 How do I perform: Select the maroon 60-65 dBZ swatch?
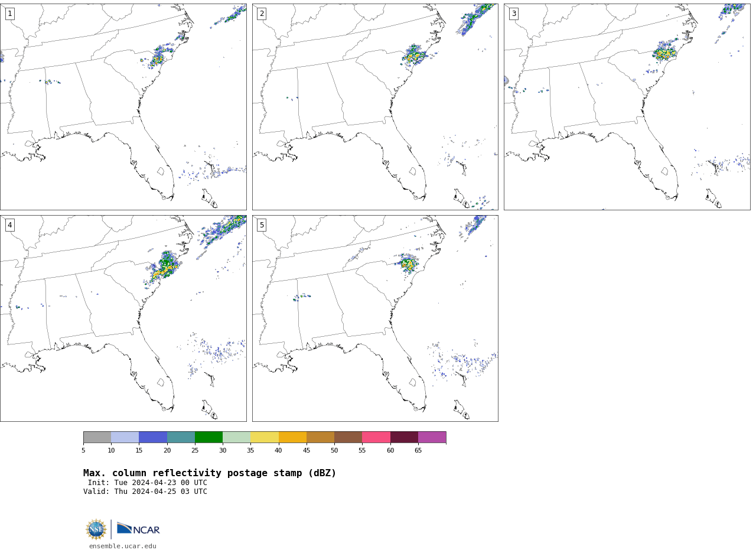(x=404, y=437)
